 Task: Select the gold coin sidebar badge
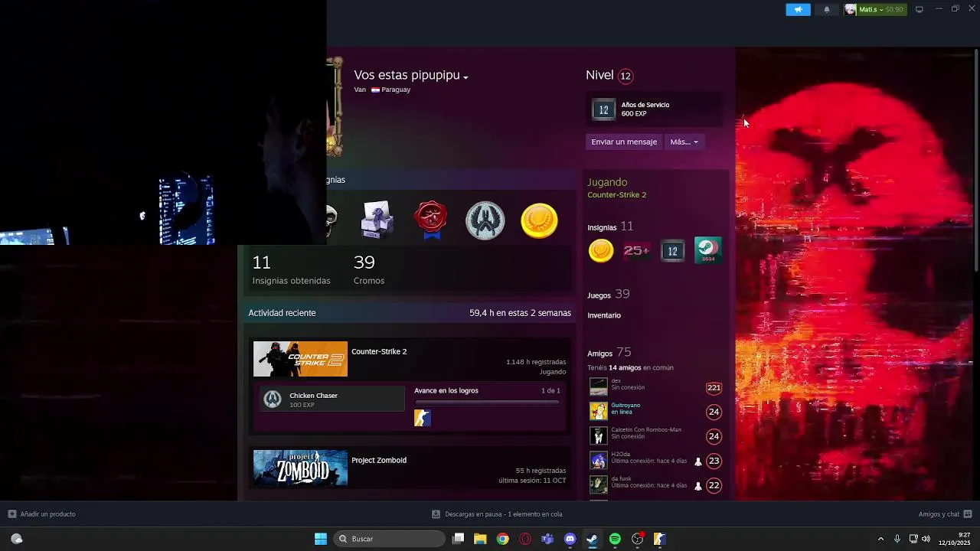tap(601, 250)
